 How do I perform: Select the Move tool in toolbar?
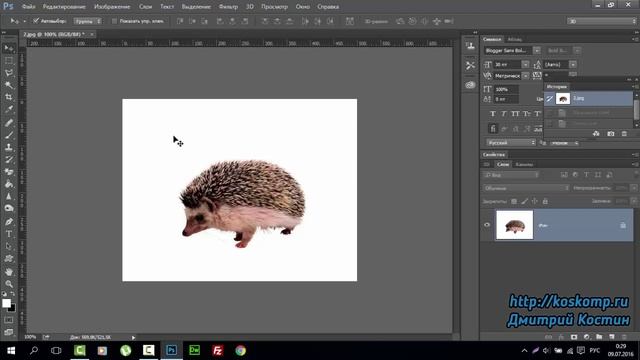[x=9, y=48]
